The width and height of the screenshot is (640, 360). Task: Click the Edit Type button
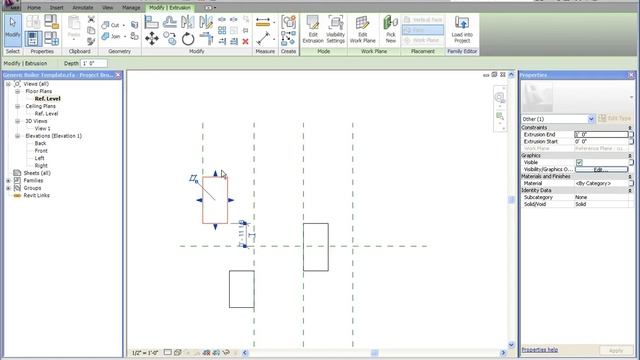(x=615, y=118)
